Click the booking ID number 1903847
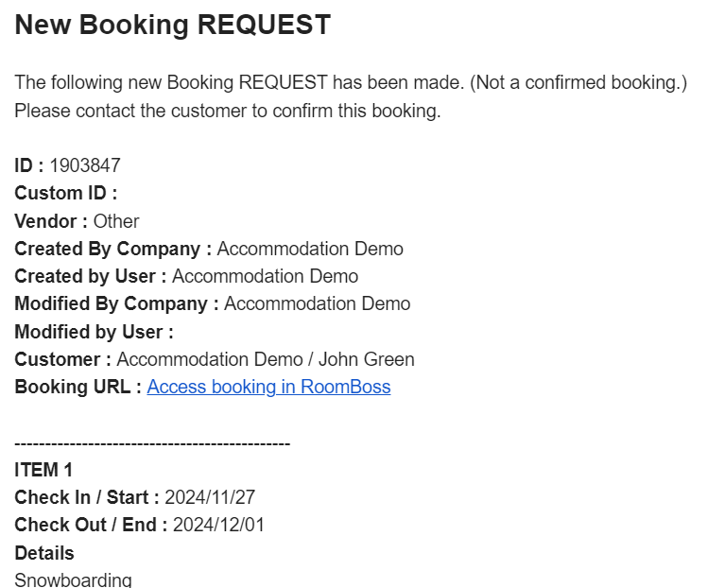Screen dimensions: 707x588 pyautogui.click(x=85, y=165)
